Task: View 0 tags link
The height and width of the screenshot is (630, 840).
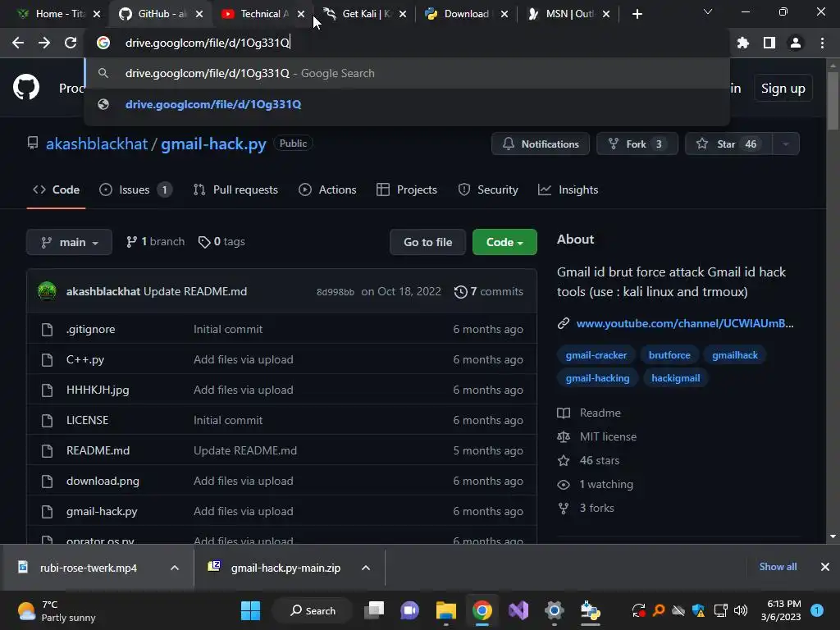Action: pos(221,242)
